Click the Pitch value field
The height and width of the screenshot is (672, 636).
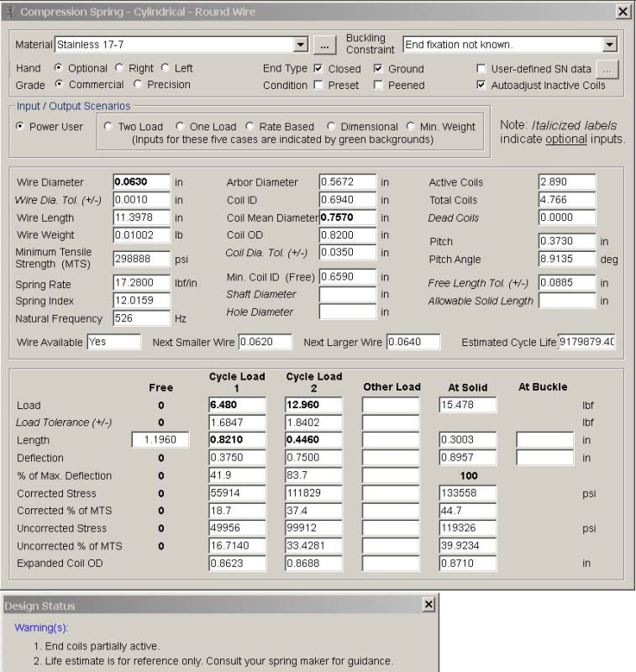(567, 241)
